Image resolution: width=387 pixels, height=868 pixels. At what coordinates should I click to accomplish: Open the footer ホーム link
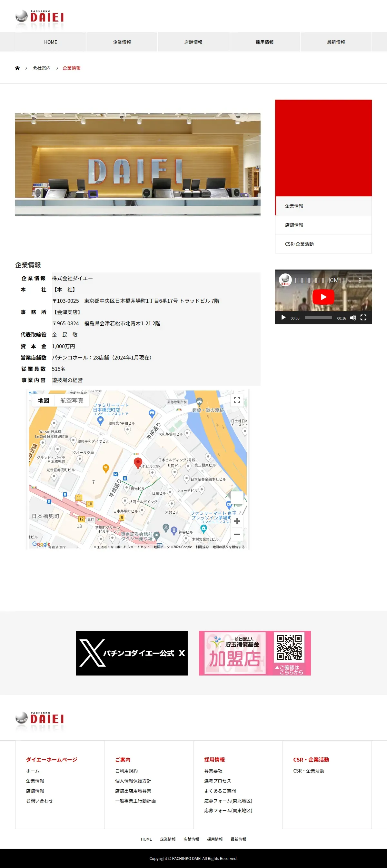(x=33, y=771)
